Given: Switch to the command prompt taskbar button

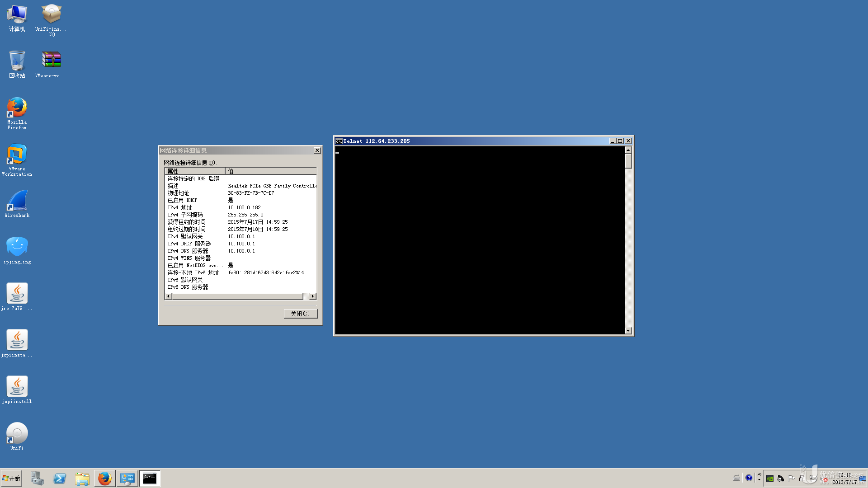Looking at the screenshot, I should 150,478.
